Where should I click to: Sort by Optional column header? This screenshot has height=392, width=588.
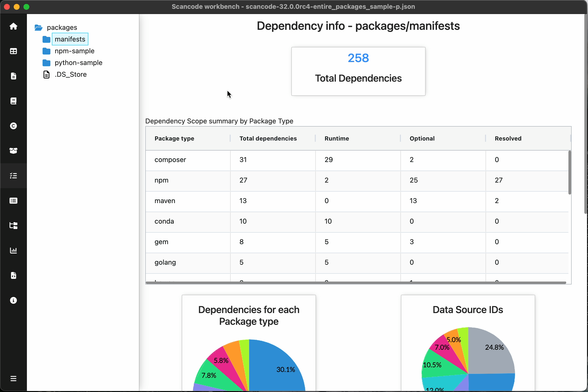click(x=443, y=139)
